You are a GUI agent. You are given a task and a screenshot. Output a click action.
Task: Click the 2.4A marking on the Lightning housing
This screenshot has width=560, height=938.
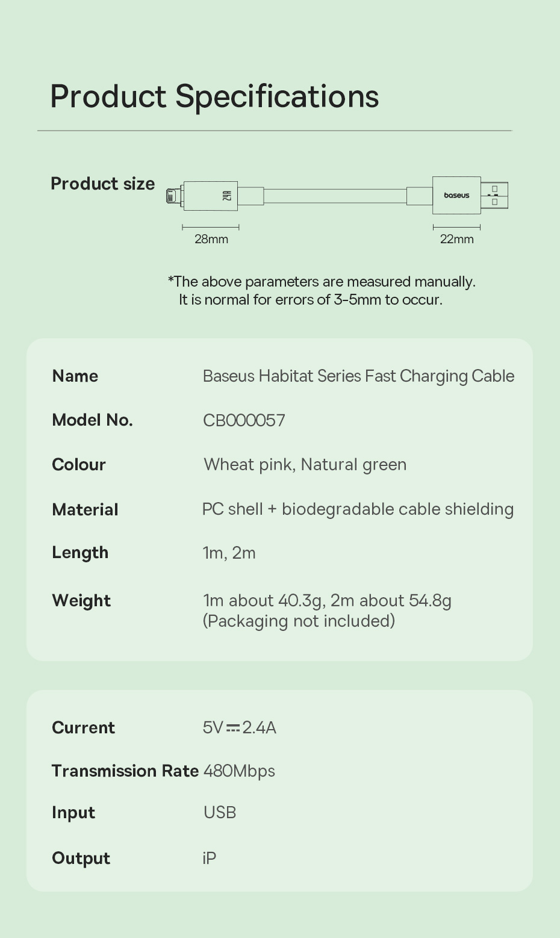(x=226, y=196)
